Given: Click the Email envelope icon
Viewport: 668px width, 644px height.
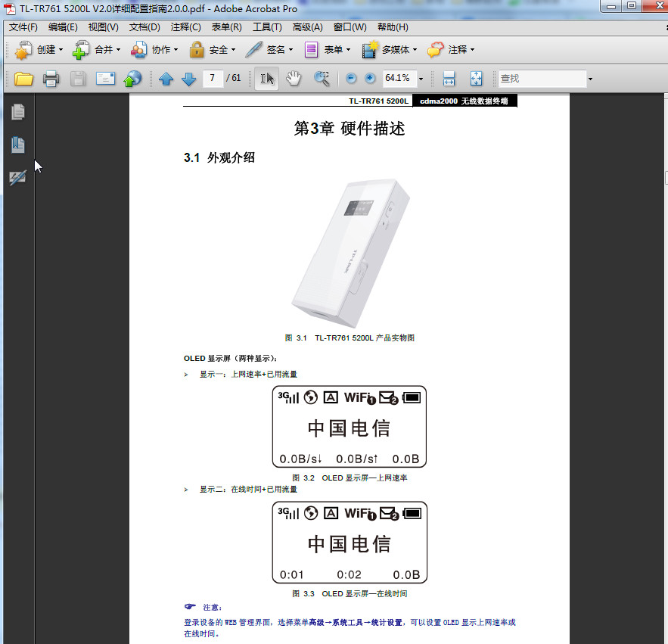Looking at the screenshot, I should pyautogui.click(x=105, y=79).
